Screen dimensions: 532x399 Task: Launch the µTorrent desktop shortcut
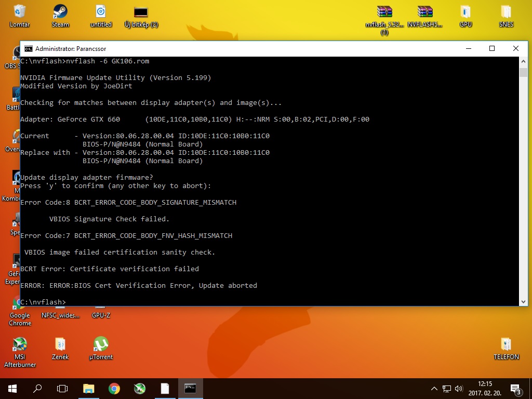[101, 348]
